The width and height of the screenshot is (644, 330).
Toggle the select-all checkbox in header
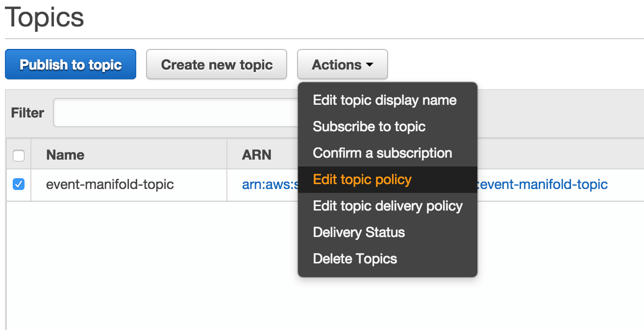click(x=18, y=155)
